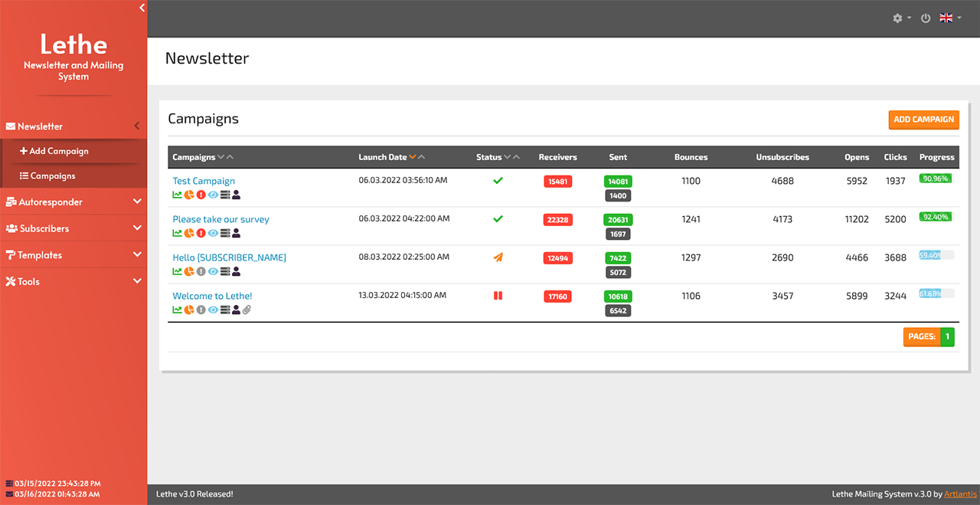The height and width of the screenshot is (505, 980).
Task: Open pie chart for Please take our survey
Action: pyautogui.click(x=189, y=233)
